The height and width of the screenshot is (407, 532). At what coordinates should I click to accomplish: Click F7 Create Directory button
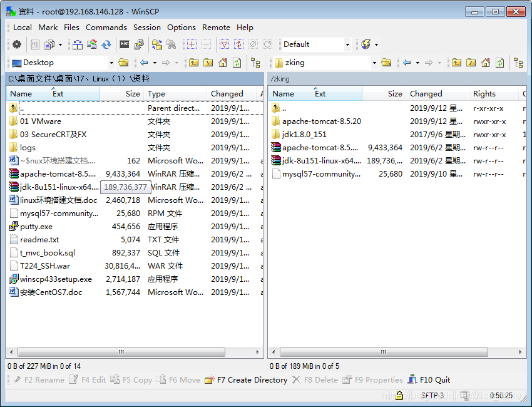(246, 380)
